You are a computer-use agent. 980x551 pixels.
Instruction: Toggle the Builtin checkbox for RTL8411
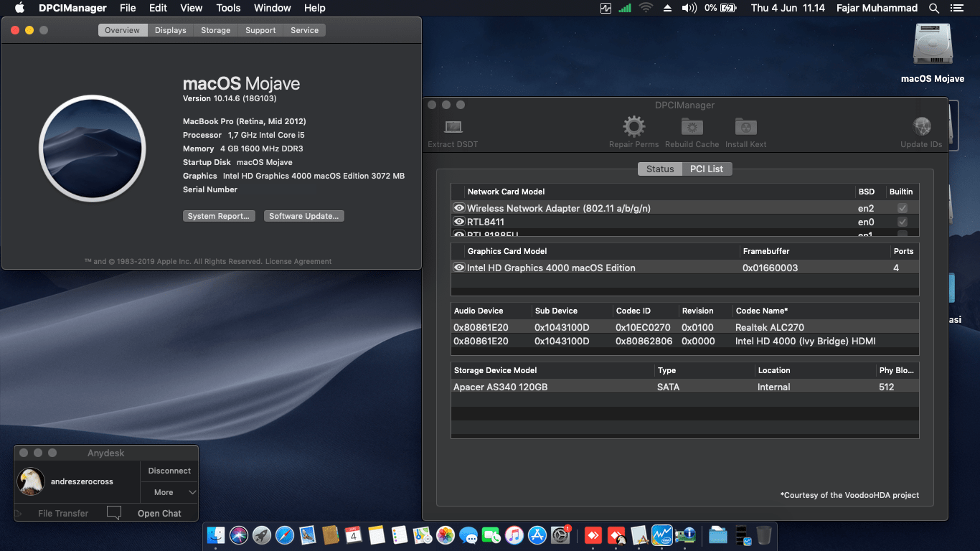coord(902,222)
